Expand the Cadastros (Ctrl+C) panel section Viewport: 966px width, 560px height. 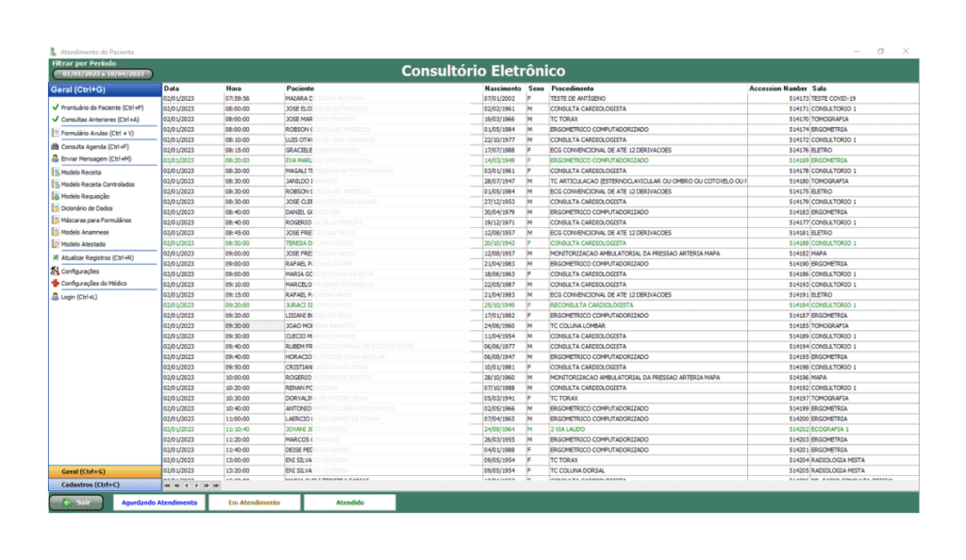[105, 485]
